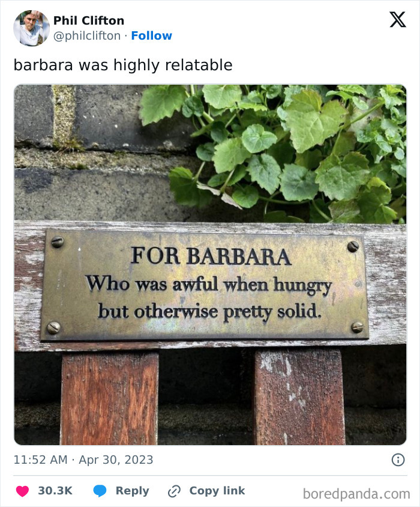Image resolution: width=420 pixels, height=507 pixels.
Task: Open Phil Clifton's profile via his avatar
Action: 31,26
